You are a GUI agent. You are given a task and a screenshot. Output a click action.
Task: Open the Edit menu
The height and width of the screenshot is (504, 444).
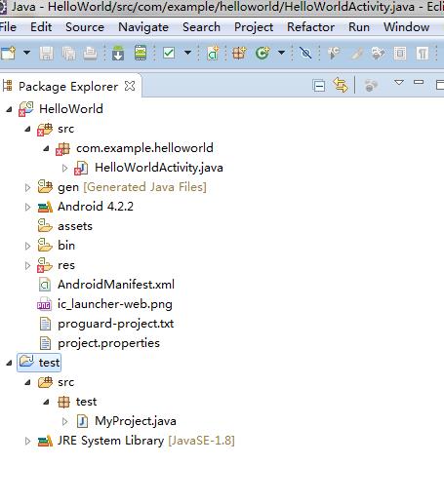(x=41, y=27)
